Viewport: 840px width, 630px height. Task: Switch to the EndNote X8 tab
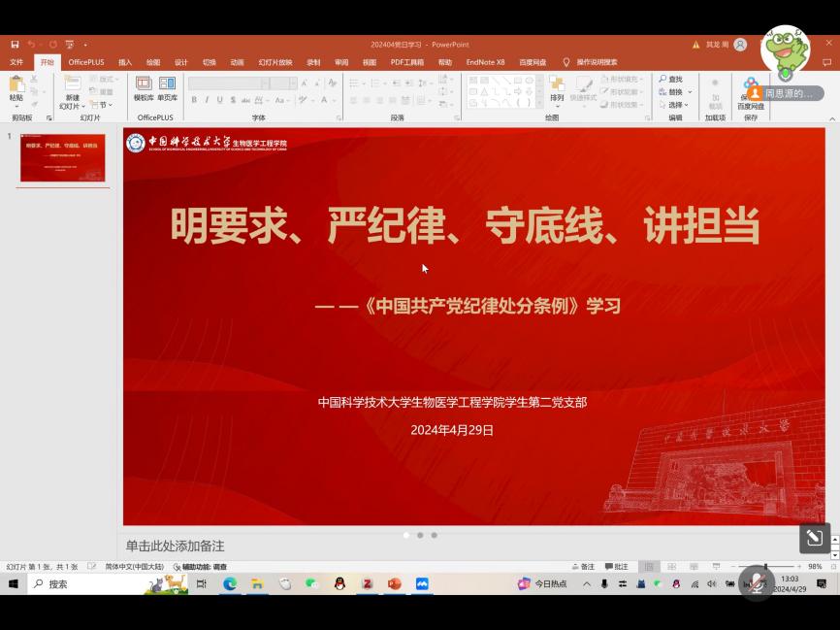485,62
